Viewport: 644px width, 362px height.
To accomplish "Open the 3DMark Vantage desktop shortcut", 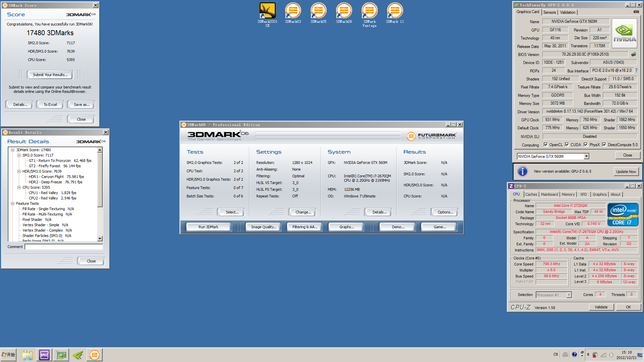I will point(369,15).
